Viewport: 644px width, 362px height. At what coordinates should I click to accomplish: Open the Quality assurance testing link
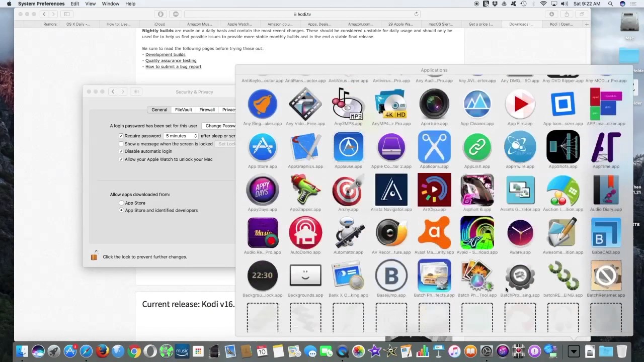click(x=171, y=60)
